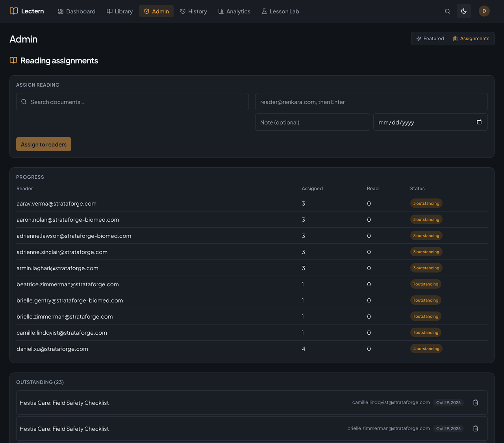
Task: Open the user avatar D menu
Action: coord(484,11)
